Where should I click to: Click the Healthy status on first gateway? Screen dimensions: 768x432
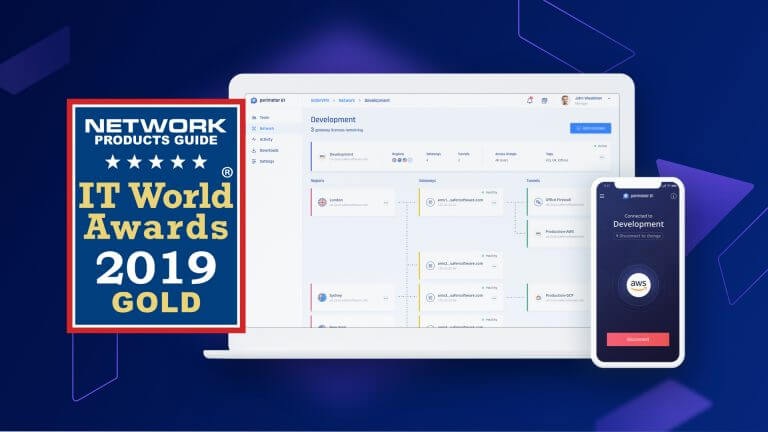[489, 192]
